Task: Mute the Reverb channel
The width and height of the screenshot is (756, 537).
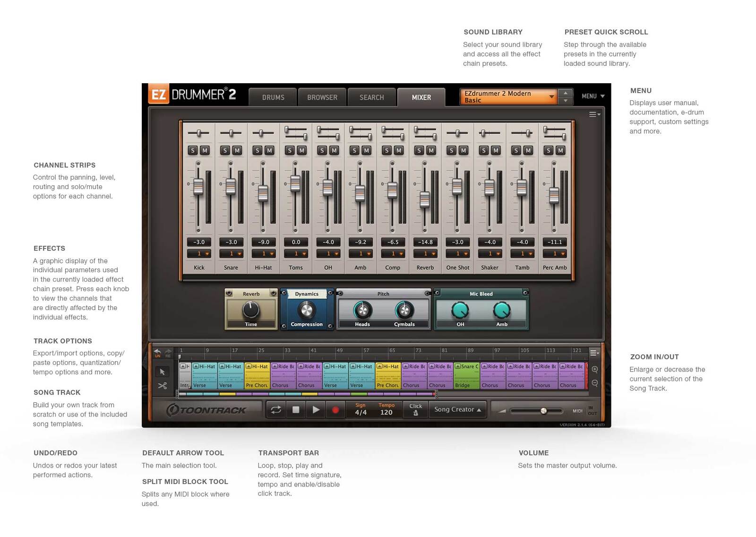Action: coord(431,150)
